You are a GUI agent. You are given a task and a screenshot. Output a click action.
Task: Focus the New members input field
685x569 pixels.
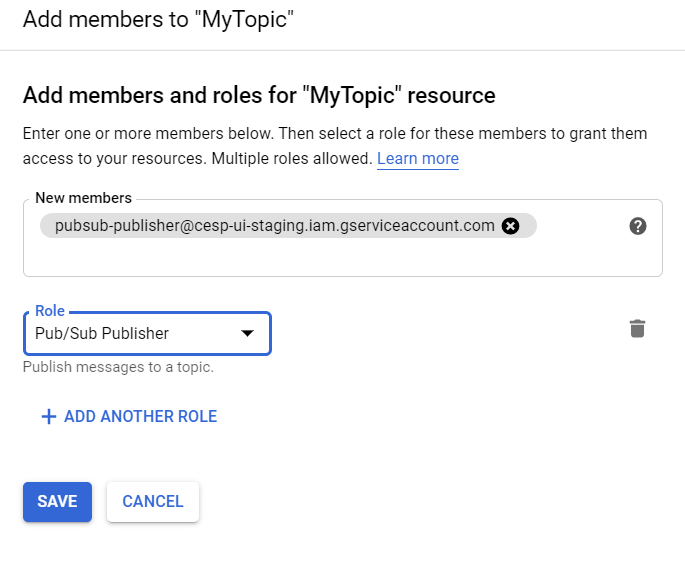pyautogui.click(x=343, y=238)
